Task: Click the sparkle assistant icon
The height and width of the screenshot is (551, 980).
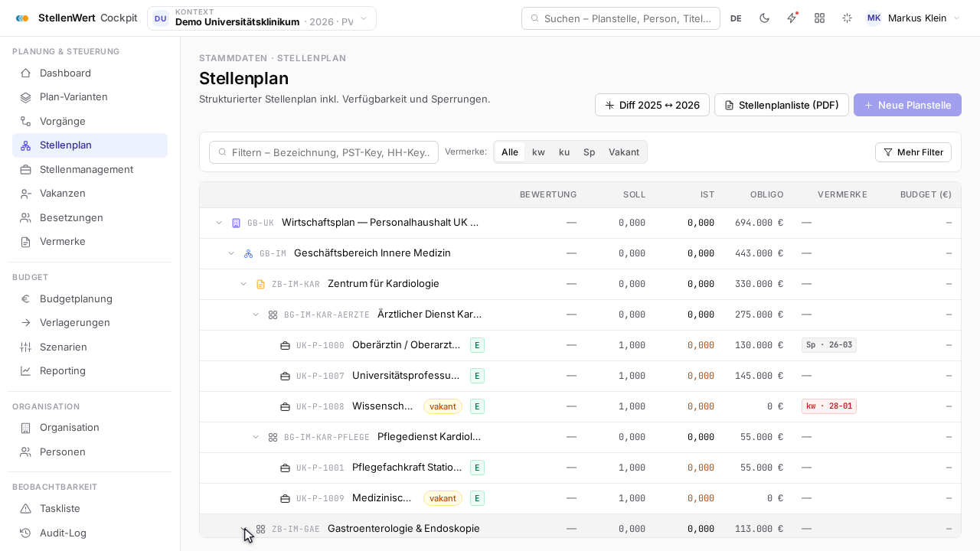Action: pos(847,18)
